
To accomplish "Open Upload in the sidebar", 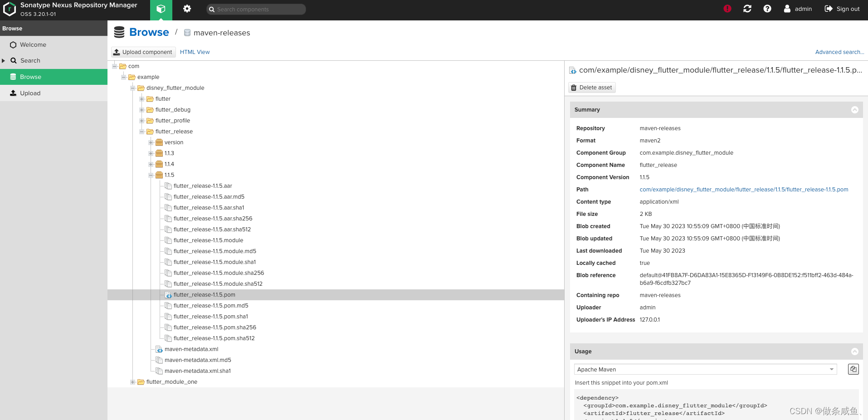I will 30,93.
